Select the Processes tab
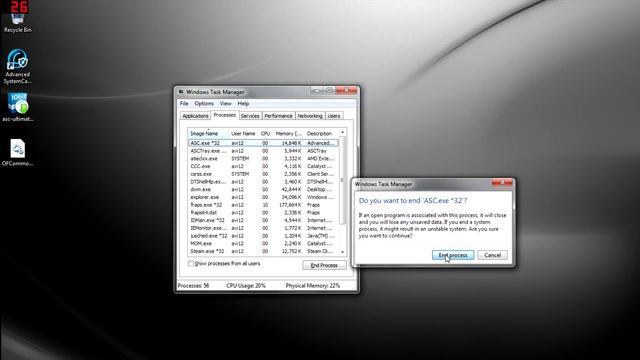The width and height of the screenshot is (640, 360). tap(224, 115)
